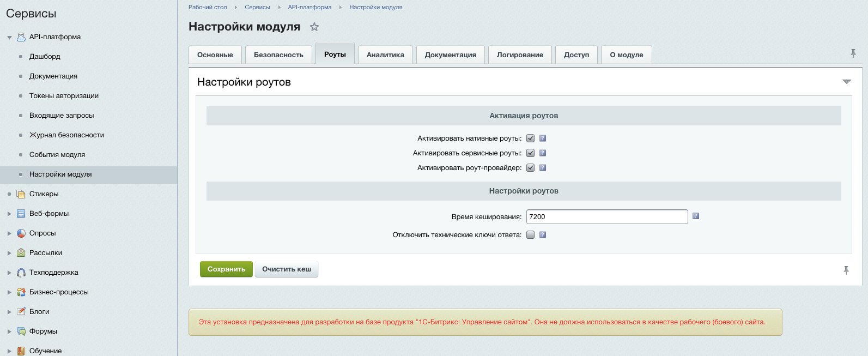Open help hint for нативные роуты

tap(543, 138)
